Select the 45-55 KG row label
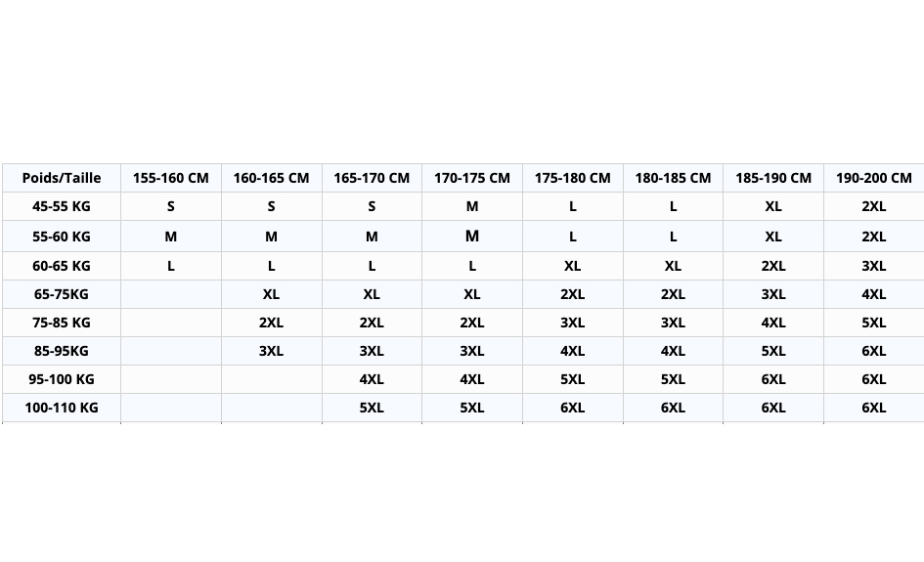924x562 pixels. 62,206
